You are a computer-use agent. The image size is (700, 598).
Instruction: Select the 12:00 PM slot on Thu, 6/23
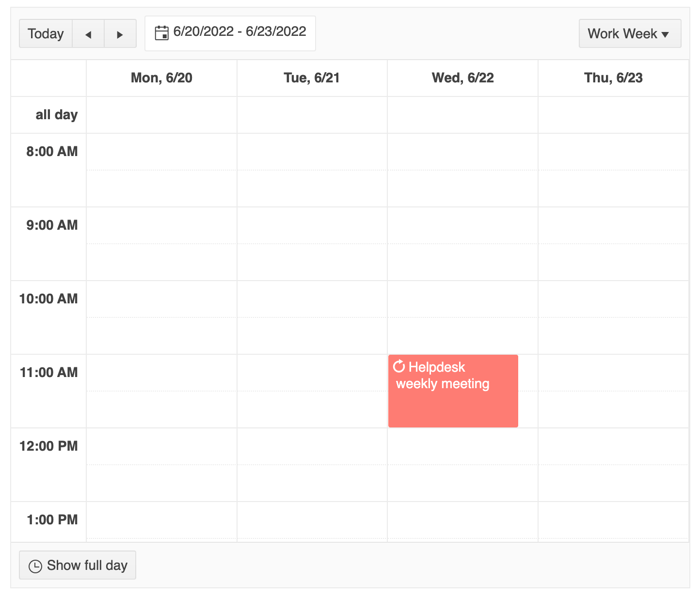[613, 446]
